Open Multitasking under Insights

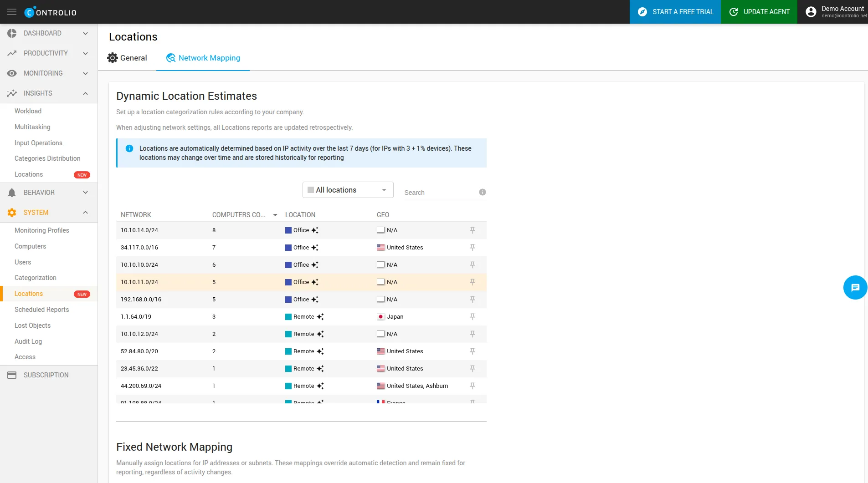click(32, 127)
